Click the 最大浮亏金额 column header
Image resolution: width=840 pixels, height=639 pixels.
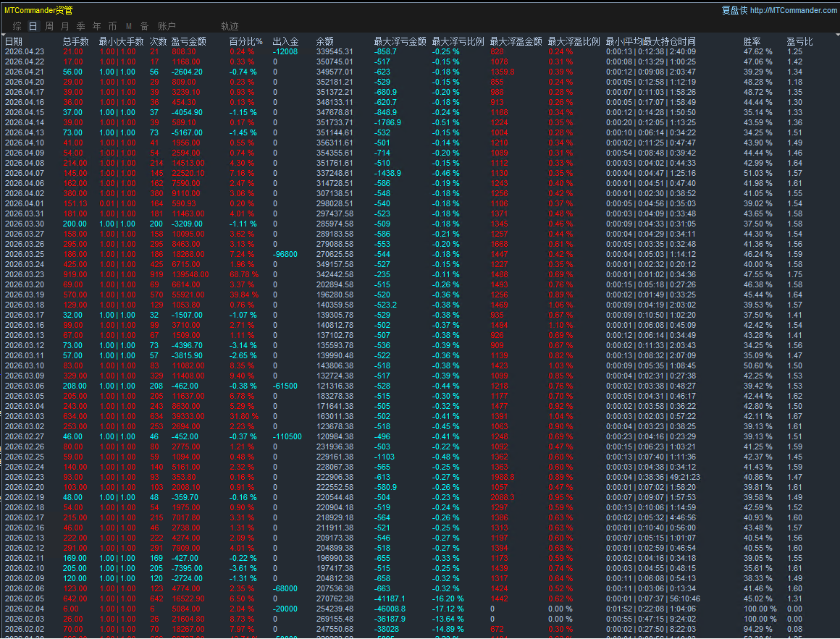click(400, 41)
